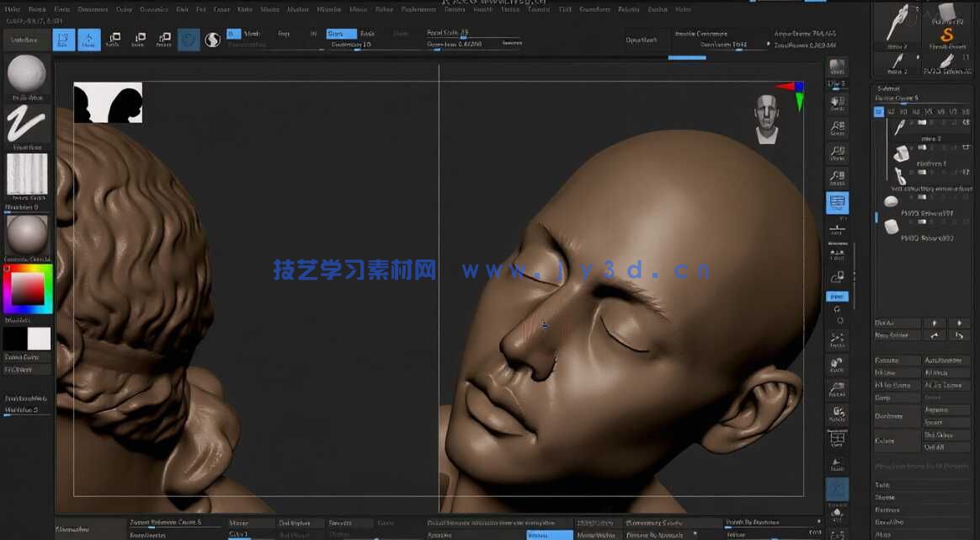Select the Move gizmo icon on the top shelf
This screenshot has height=540, width=980.
coord(115,39)
